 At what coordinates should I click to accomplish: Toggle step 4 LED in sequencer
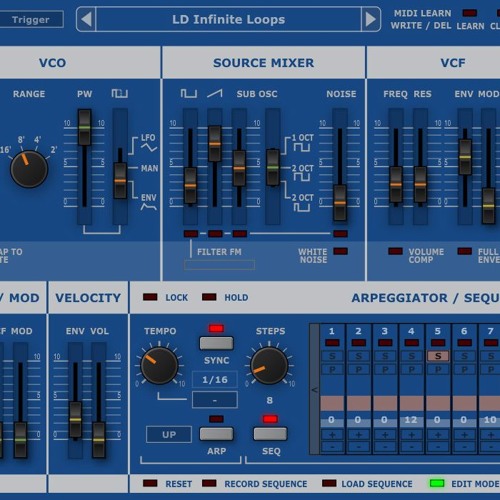412,343
